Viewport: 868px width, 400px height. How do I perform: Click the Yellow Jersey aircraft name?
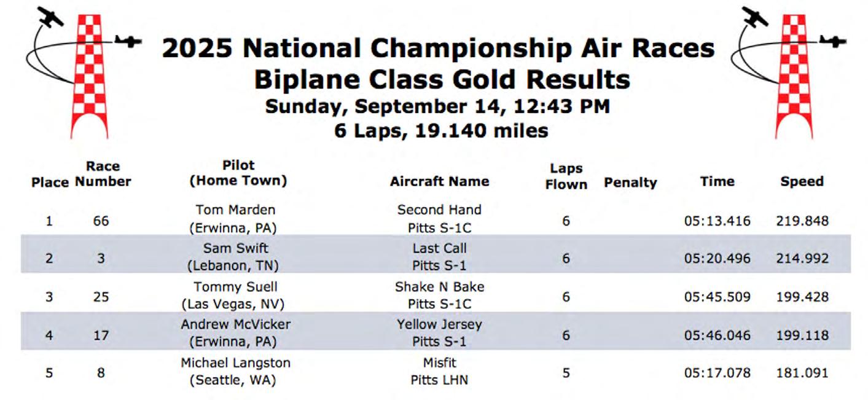click(439, 324)
